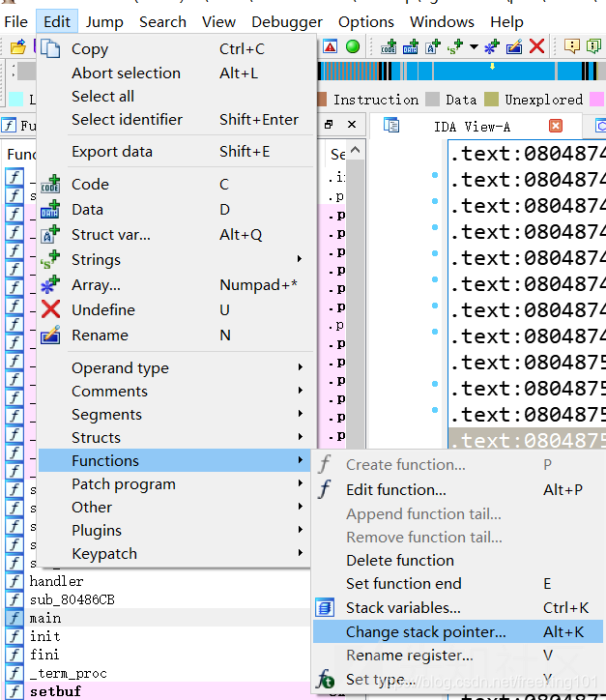
Task: Choose Edit function... submenu entry
Action: click(458, 490)
